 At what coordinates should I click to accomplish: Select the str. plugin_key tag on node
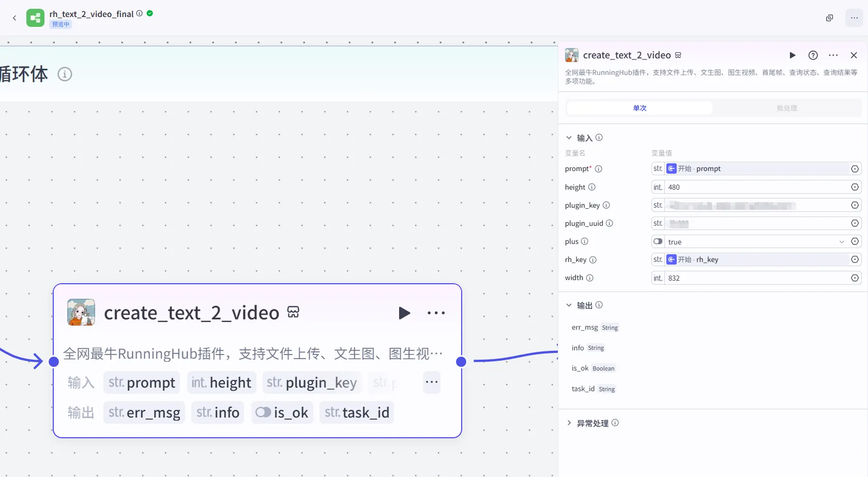[312, 382]
